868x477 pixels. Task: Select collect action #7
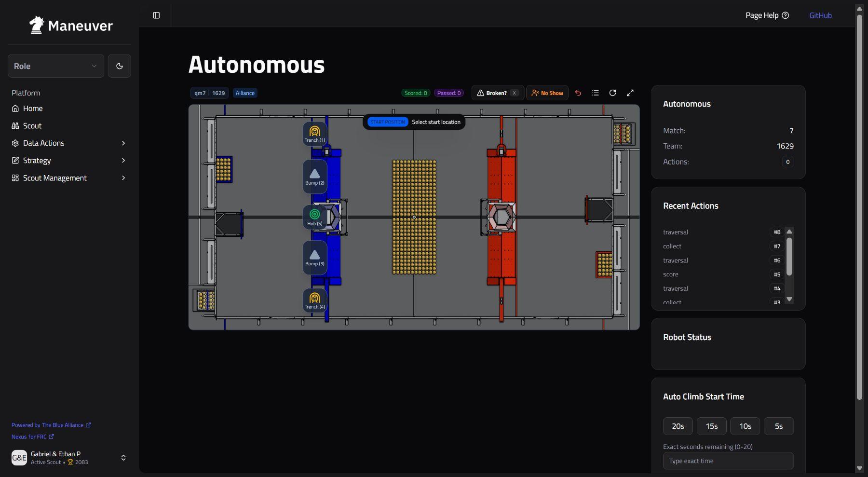click(723, 246)
